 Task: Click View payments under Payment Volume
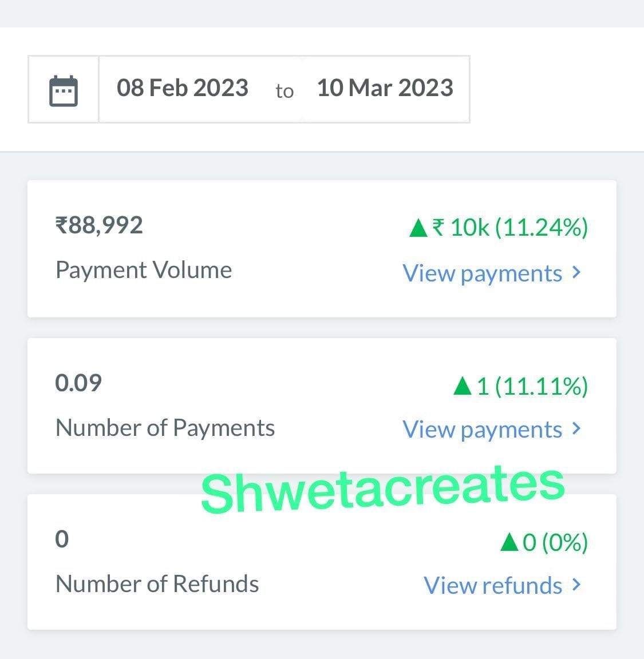pos(482,273)
